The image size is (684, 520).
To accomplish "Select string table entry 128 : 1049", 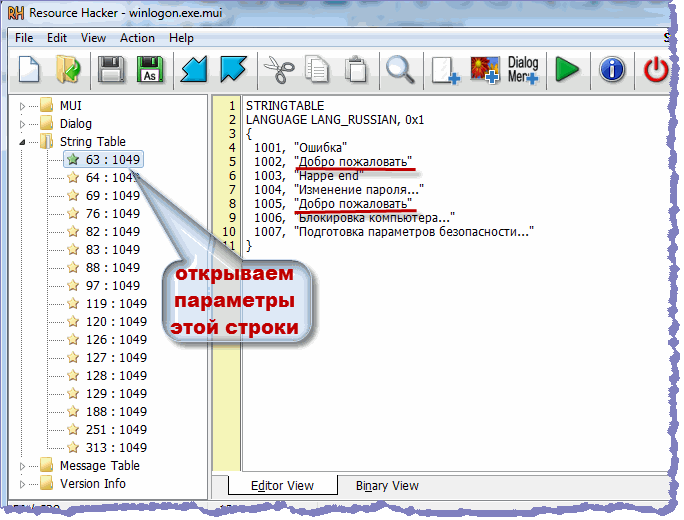I will point(116,376).
